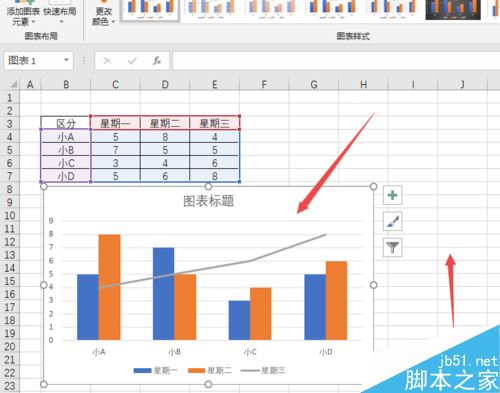This screenshot has width=500, height=393.
Task: Click the Chart Elements plus button
Action: tap(392, 195)
